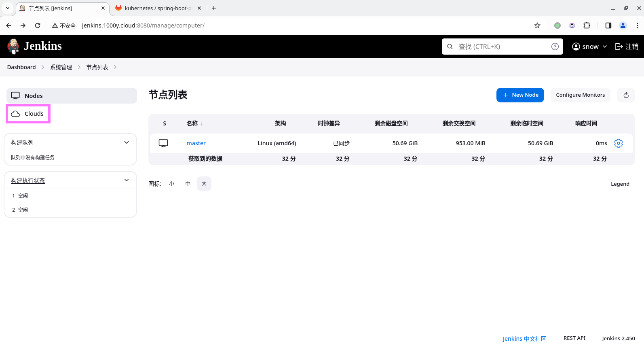Click the not-secure warning icon
644x348 pixels.
click(55, 25)
